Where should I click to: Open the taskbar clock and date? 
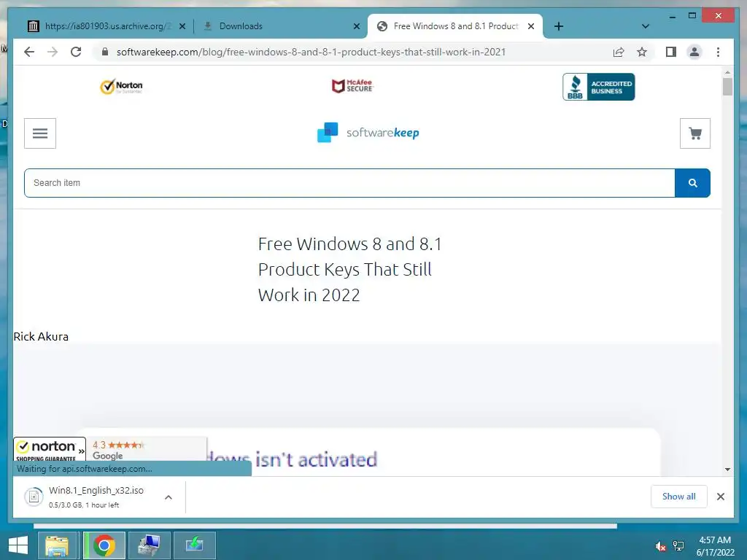point(715,546)
